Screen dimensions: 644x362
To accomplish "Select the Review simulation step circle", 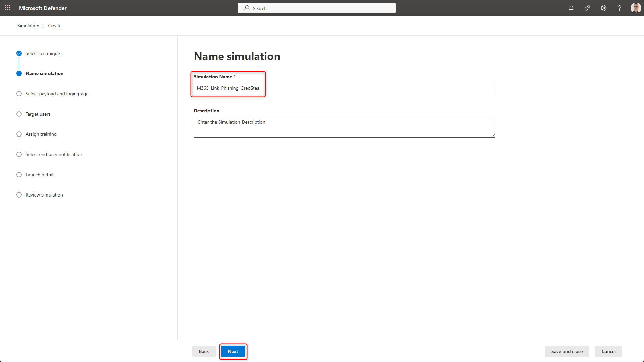I will (x=19, y=194).
